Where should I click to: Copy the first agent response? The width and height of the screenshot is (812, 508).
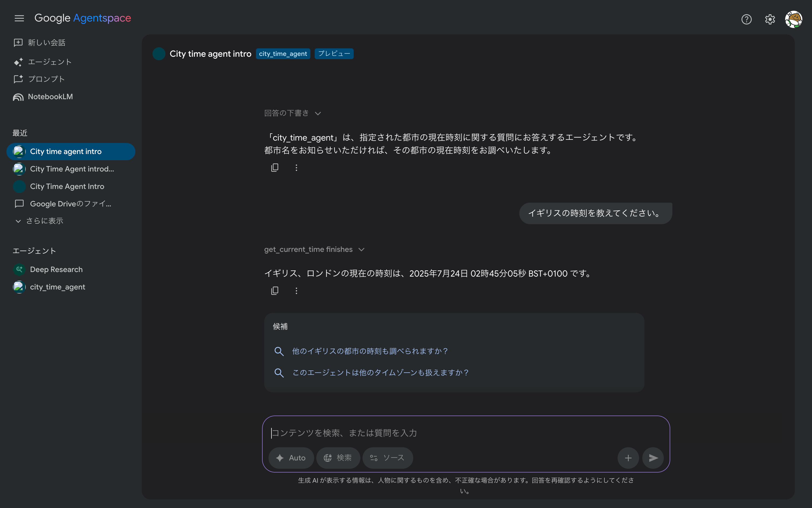click(275, 168)
